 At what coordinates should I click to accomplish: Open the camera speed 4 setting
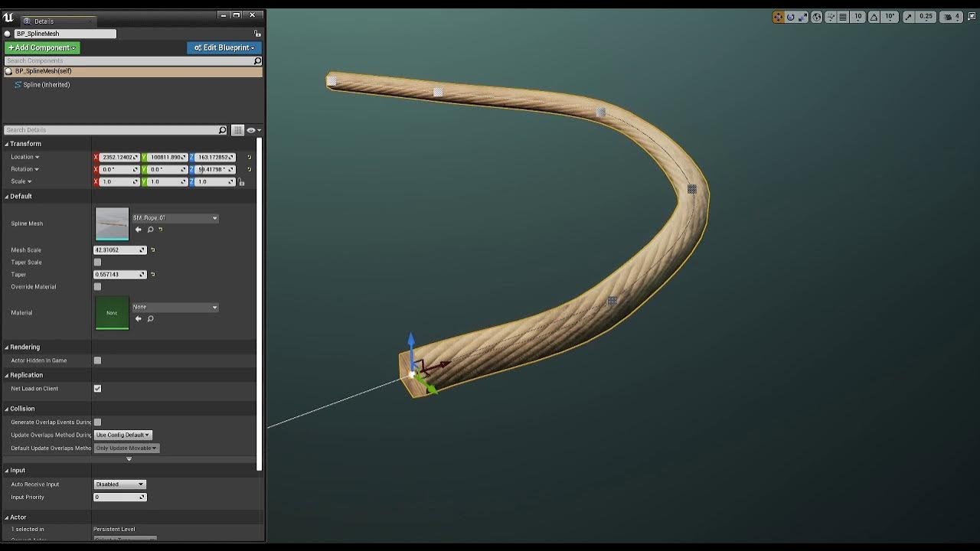click(x=951, y=17)
